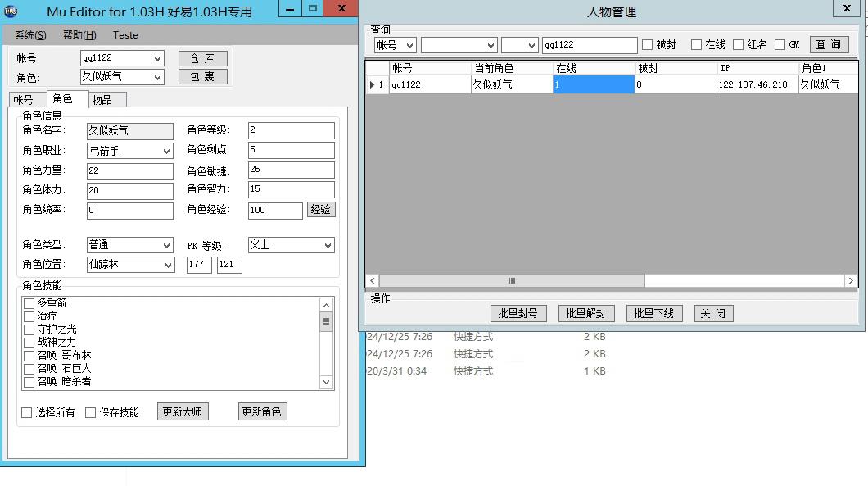
Task: Click the 批量下线 button
Action: click(x=653, y=314)
